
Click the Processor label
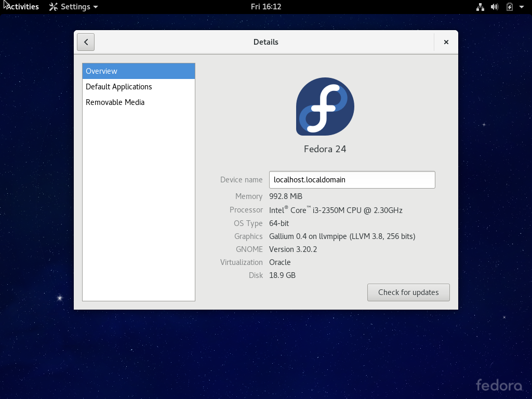(x=246, y=210)
